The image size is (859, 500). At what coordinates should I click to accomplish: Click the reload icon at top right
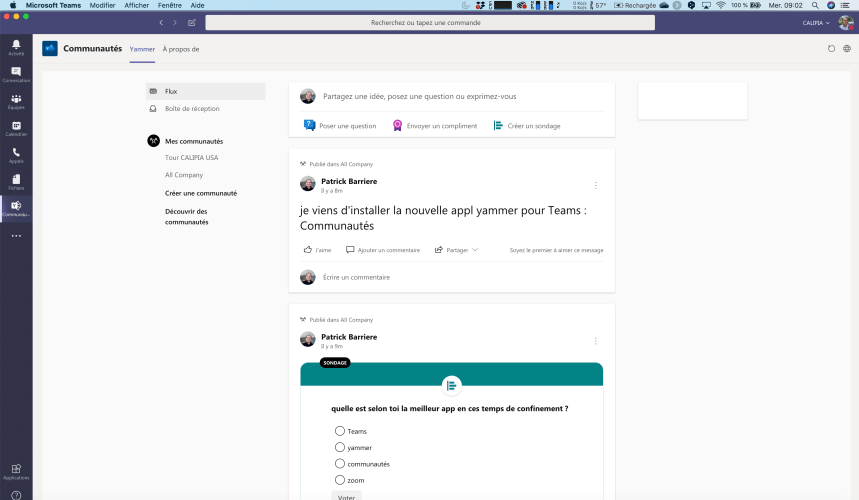(832, 48)
